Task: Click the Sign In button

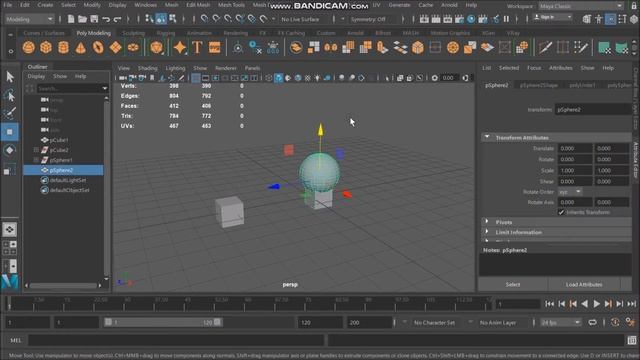Action: (x=553, y=18)
